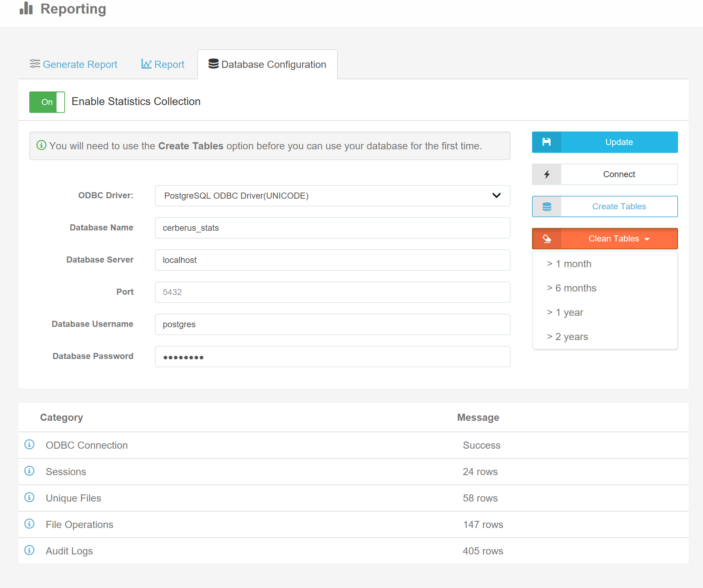Click the File Operations category text
Viewport: 703px width, 588px height.
(80, 524)
